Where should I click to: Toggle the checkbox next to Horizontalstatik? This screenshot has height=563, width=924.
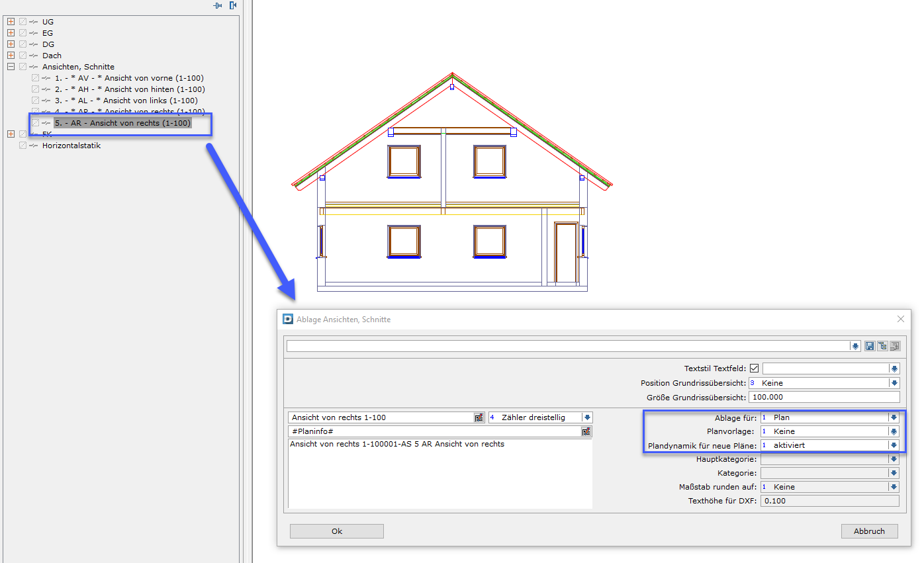(22, 145)
